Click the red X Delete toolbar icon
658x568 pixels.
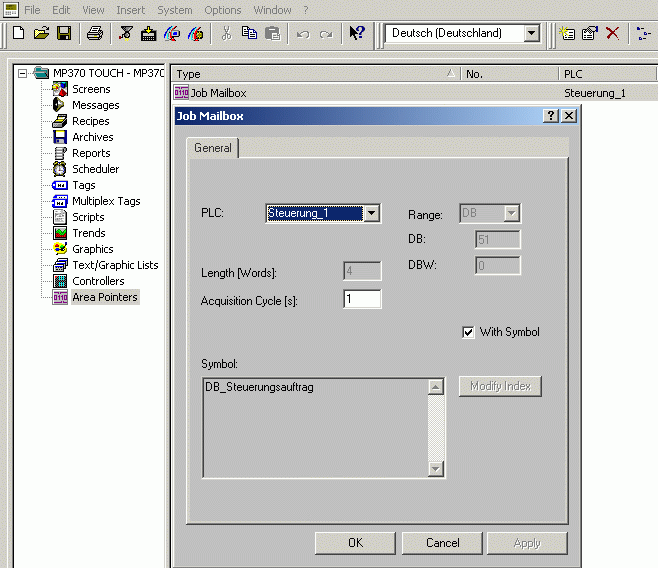613,33
